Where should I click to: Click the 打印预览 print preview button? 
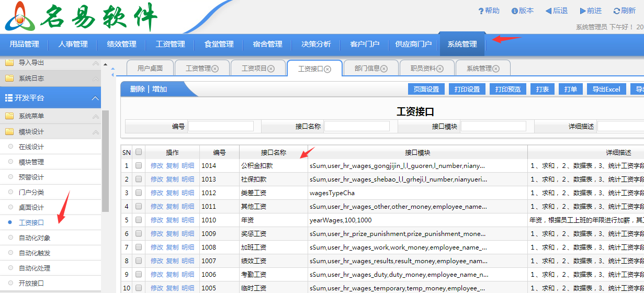pos(508,89)
